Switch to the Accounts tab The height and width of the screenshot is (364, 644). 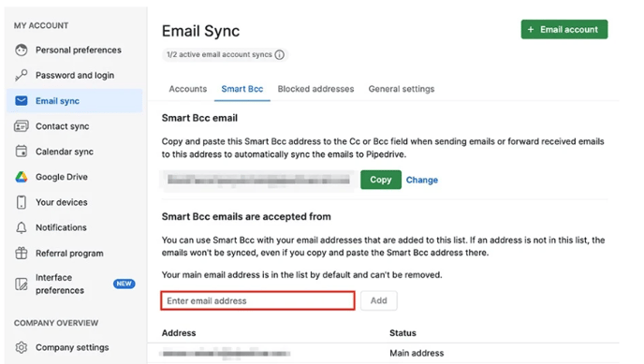coord(188,89)
